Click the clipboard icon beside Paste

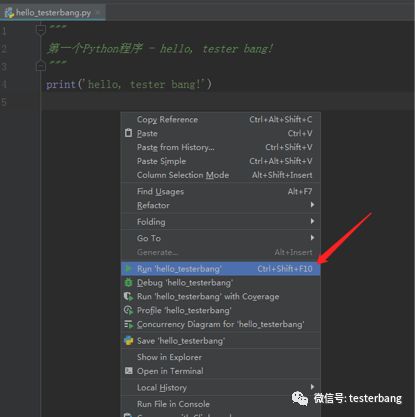point(128,133)
